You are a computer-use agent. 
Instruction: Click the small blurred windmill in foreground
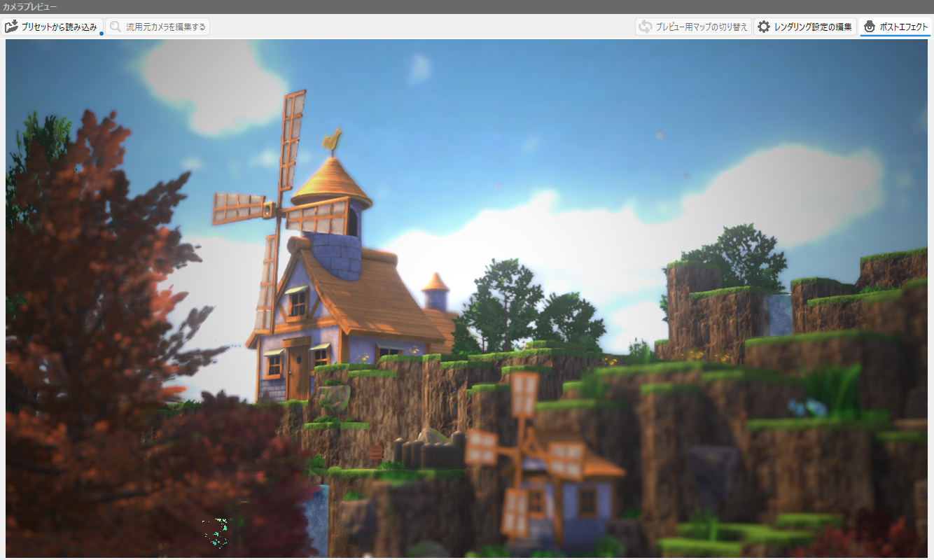coord(532,455)
